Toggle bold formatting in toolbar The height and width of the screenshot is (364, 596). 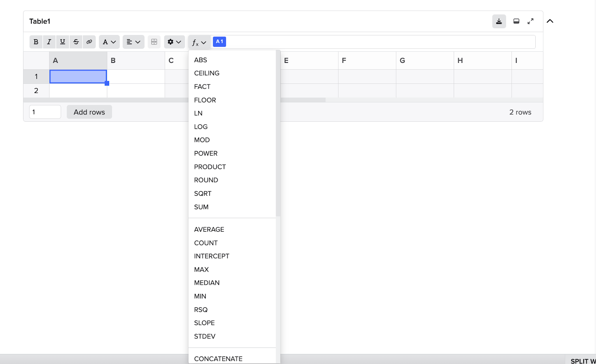[x=36, y=42]
